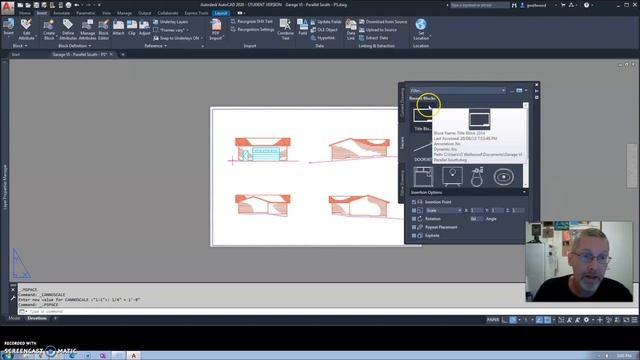This screenshot has height=360, width=640.
Task: Insert a Hyperlink
Action: click(x=323, y=38)
